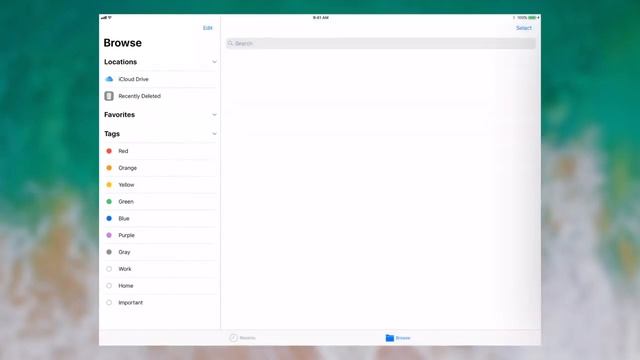The width and height of the screenshot is (640, 360).
Task: Click the empty circle beside Home
Action: 109,286
